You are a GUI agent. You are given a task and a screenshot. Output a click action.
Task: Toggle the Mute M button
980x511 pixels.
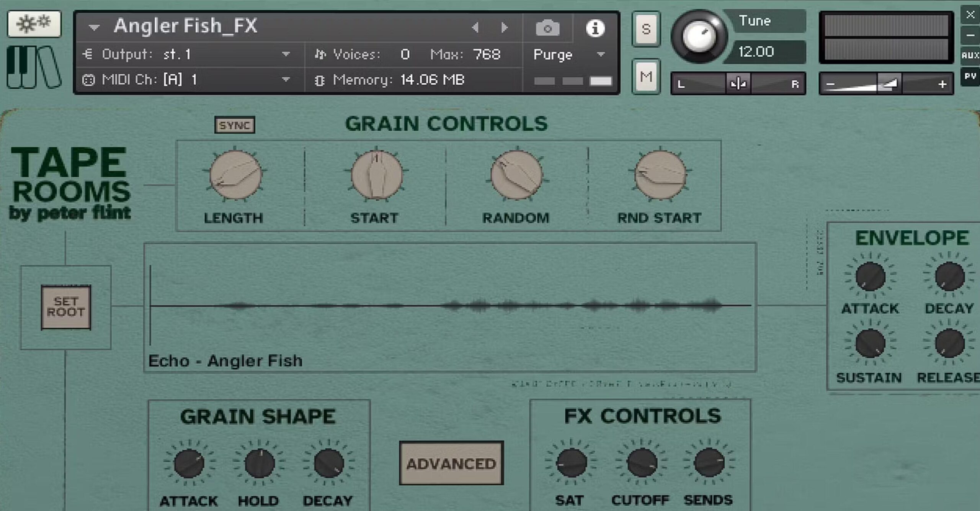646,77
